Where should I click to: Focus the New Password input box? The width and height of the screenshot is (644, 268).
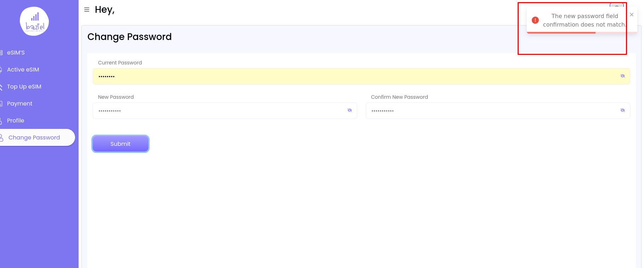pyautogui.click(x=220, y=111)
